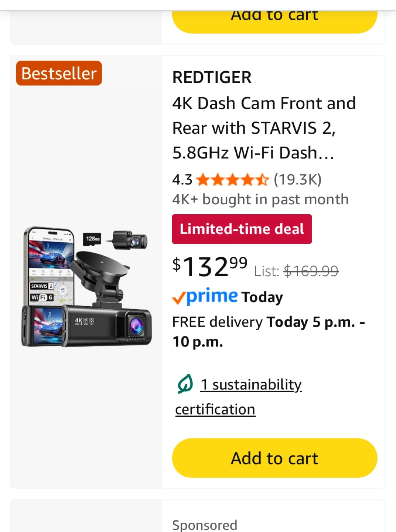Tap the Prime checkmark logo
The height and width of the screenshot is (532, 396).
[x=205, y=297]
